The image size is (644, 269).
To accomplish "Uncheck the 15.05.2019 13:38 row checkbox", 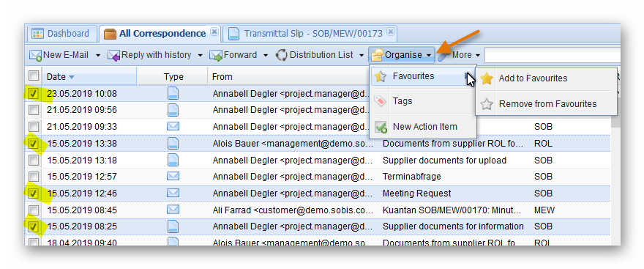I will [34, 144].
